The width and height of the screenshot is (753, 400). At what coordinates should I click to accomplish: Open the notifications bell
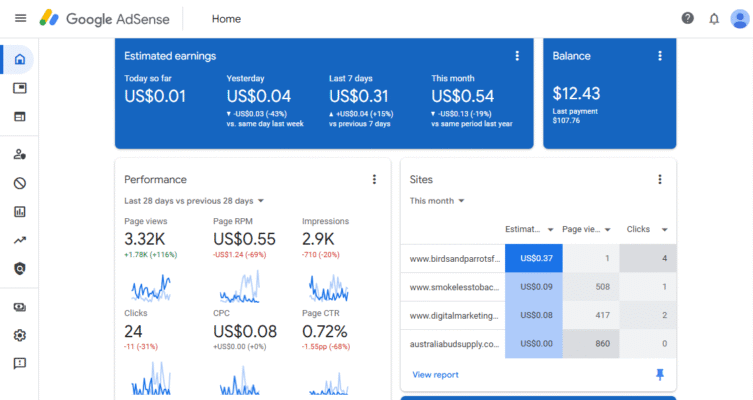coord(714,18)
